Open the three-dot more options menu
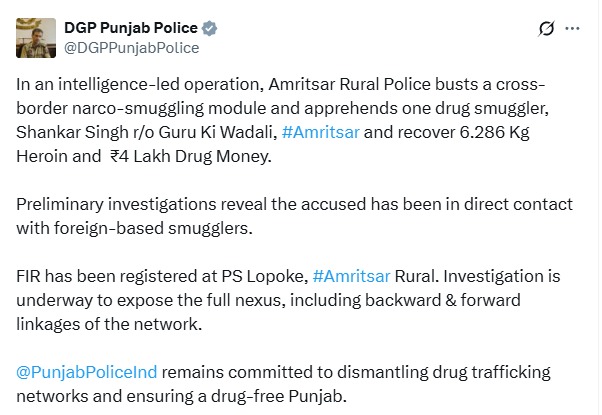The height and width of the screenshot is (415, 602). 572,29
